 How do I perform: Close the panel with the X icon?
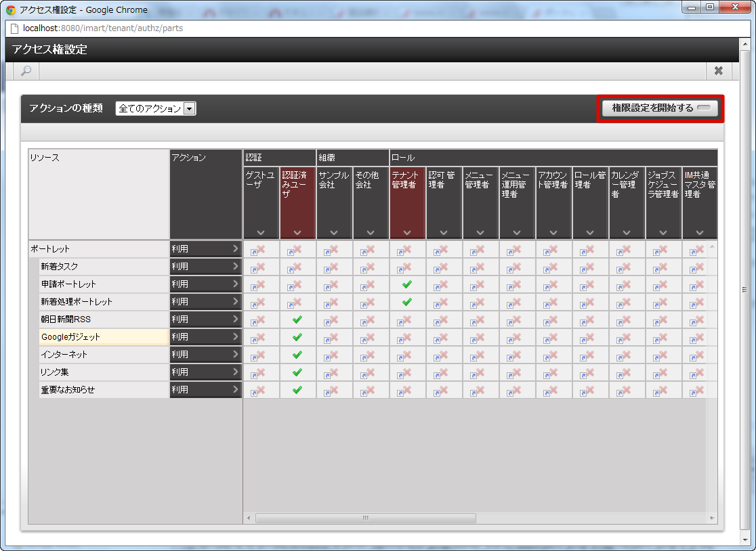718,71
